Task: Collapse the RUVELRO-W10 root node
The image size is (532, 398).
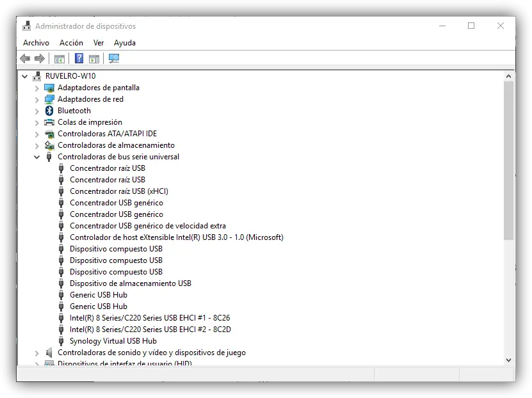Action: (25, 76)
